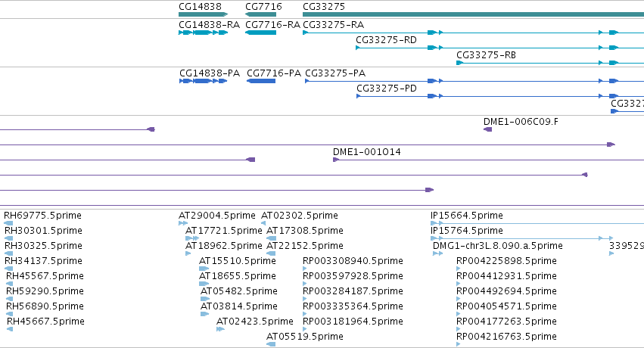This screenshot has height=348, width=644.
Task: Click the CG14838-PA protein label
Action: (210, 73)
